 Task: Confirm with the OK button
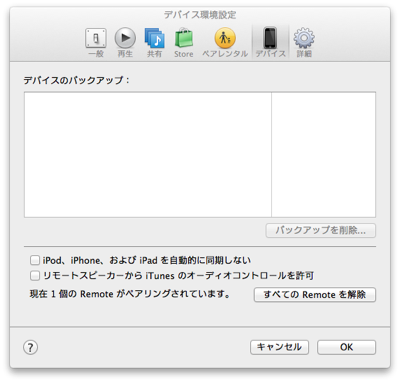tap(346, 347)
